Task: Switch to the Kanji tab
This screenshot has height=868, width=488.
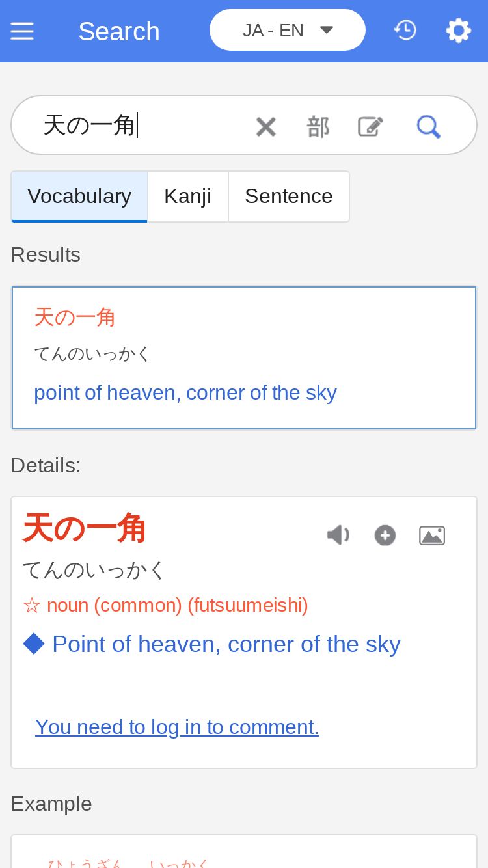Action: (x=187, y=197)
